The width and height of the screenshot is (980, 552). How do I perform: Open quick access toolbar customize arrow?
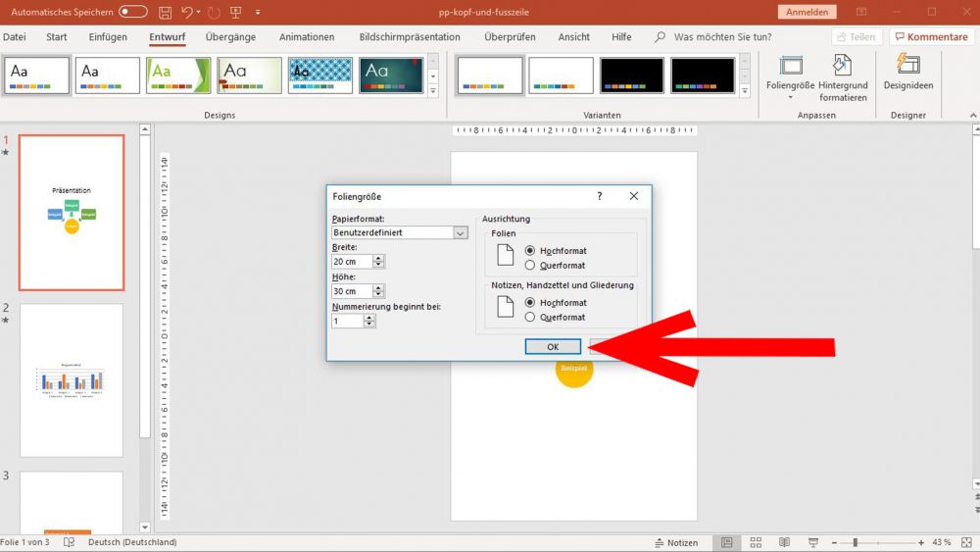258,12
